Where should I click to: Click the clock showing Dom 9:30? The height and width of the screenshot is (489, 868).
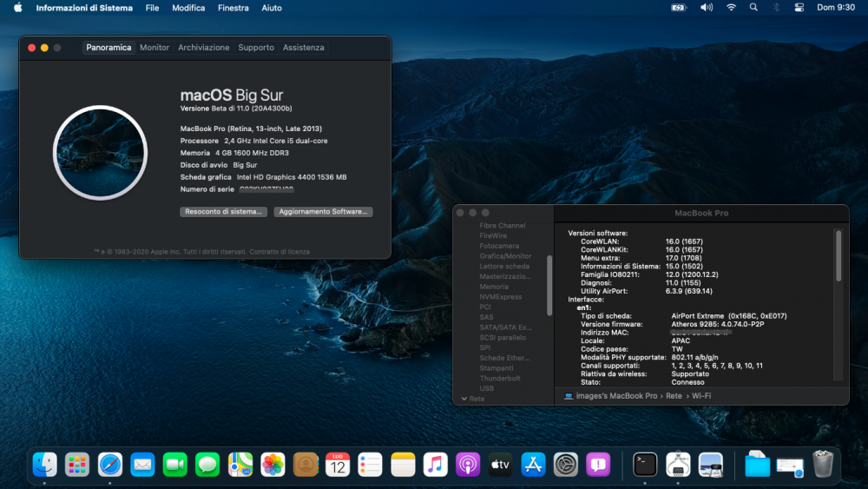click(x=836, y=8)
